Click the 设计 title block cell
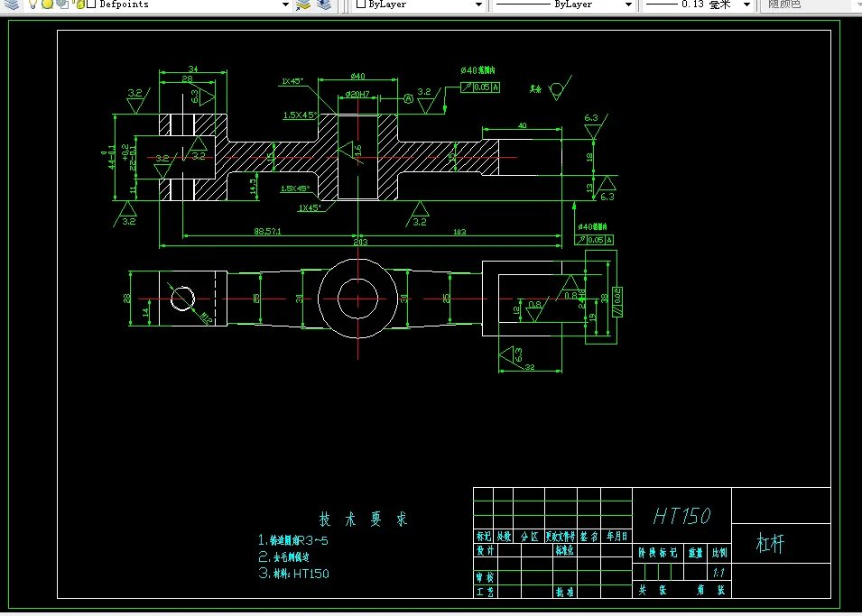 (x=485, y=550)
